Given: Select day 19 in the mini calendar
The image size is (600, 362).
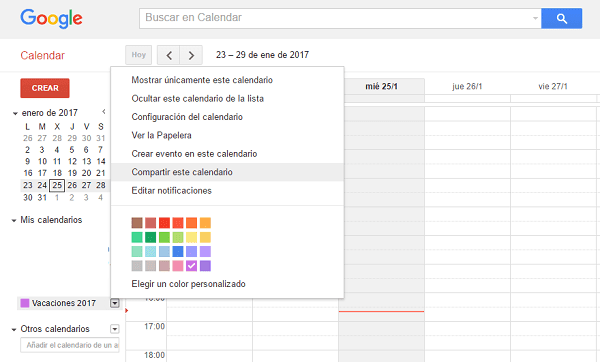Looking at the screenshot, I should [72, 173].
